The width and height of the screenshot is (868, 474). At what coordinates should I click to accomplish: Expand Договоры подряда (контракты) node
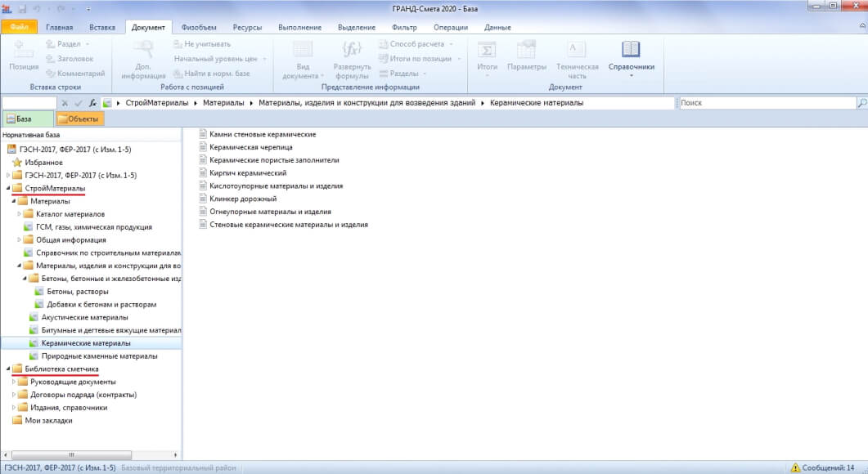[14, 395]
